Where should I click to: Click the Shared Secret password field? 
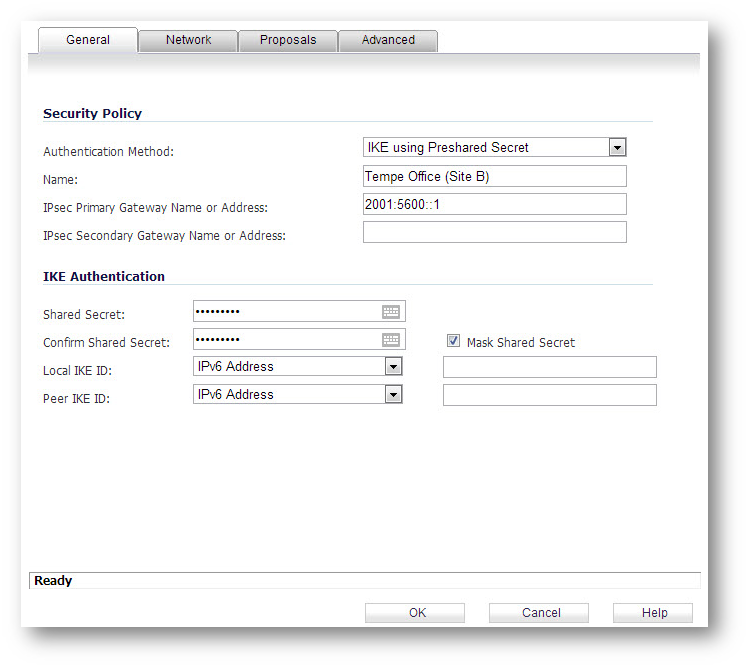(x=287, y=311)
